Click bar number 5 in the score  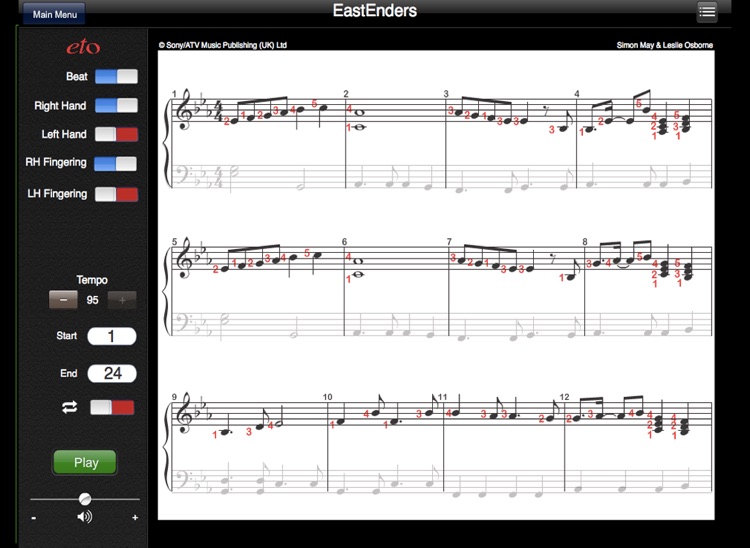[x=175, y=242]
